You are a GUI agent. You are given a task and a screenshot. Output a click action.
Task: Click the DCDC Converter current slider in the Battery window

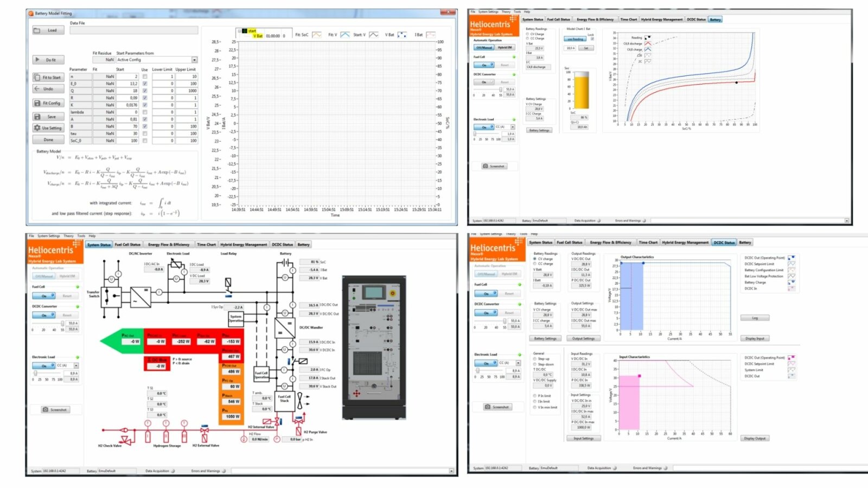click(x=487, y=89)
